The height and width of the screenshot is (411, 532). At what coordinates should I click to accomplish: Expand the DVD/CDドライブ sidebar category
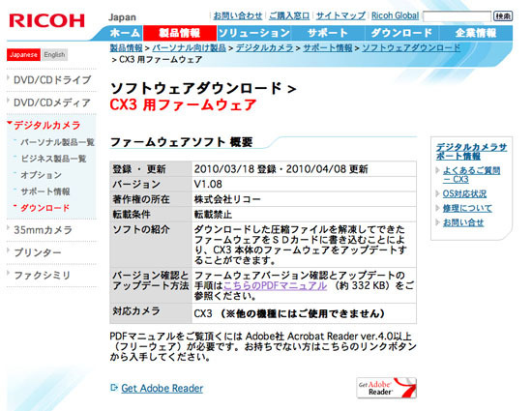(x=52, y=80)
